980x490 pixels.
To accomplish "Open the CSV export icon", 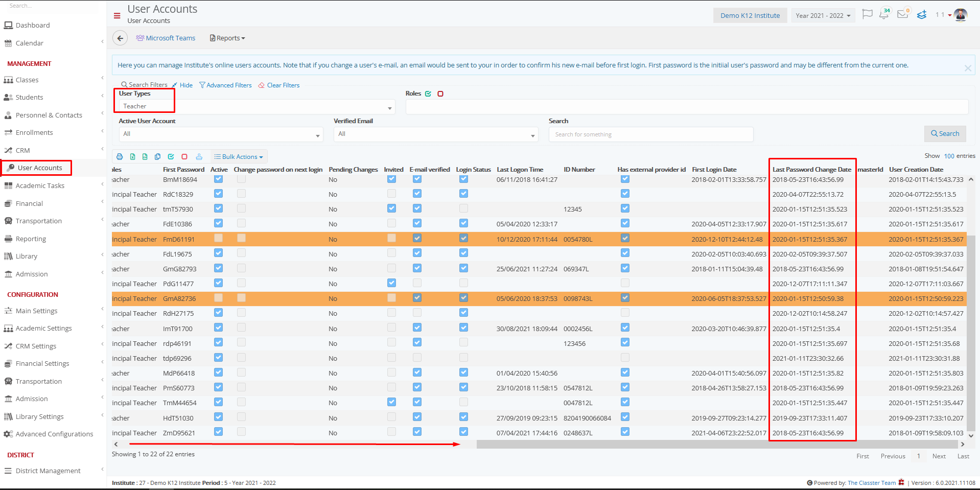I will (x=145, y=156).
